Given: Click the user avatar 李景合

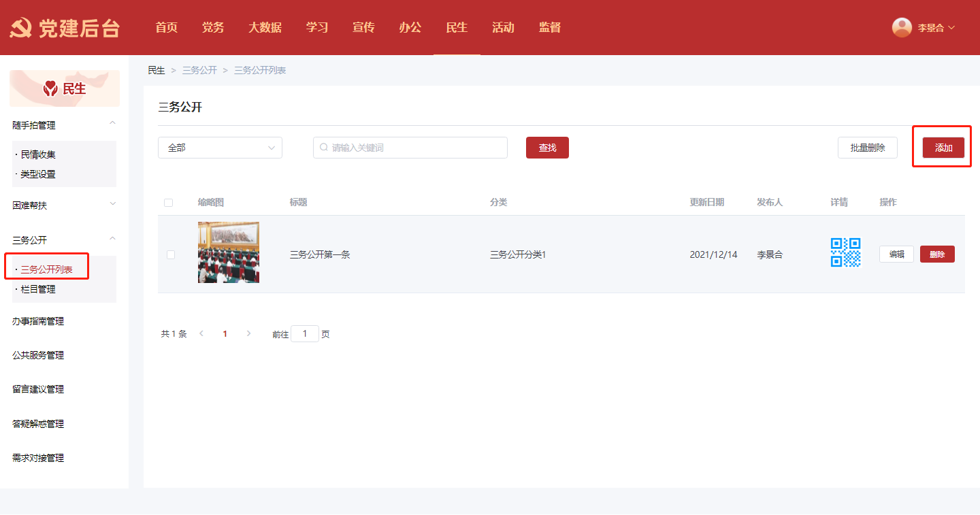Looking at the screenshot, I should click(x=902, y=27).
